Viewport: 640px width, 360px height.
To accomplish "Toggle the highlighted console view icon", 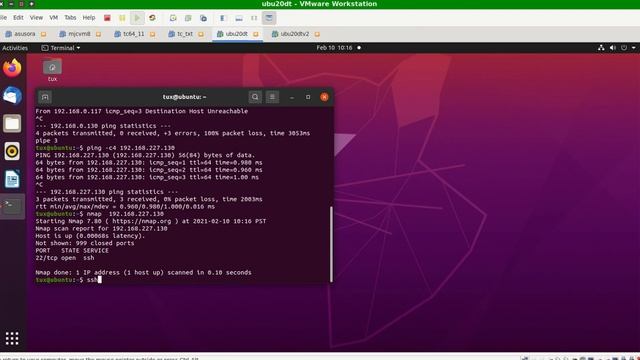I will click(x=269, y=18).
